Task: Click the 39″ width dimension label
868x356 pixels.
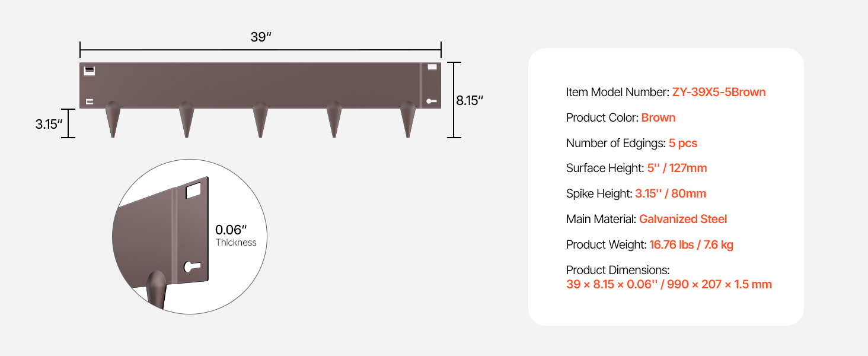Action: pos(260,37)
